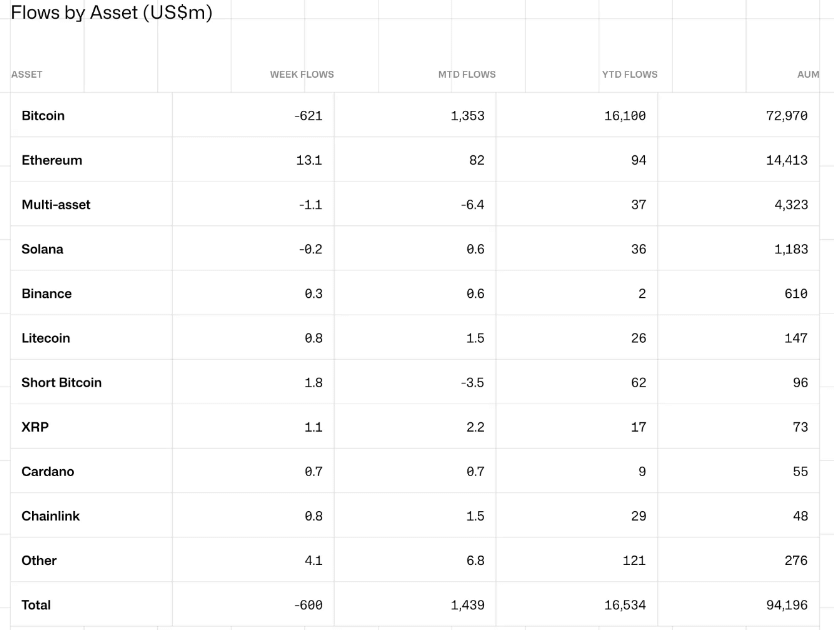Select the Total MTD flows value 1,439
The width and height of the screenshot is (834, 630).
coord(467,605)
